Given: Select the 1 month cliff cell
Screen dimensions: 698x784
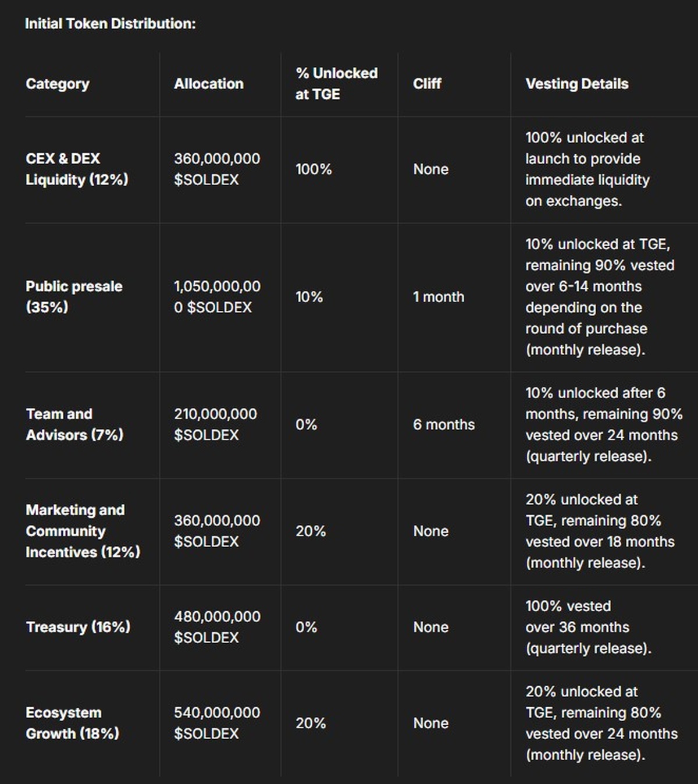Looking at the screenshot, I should click(439, 297).
